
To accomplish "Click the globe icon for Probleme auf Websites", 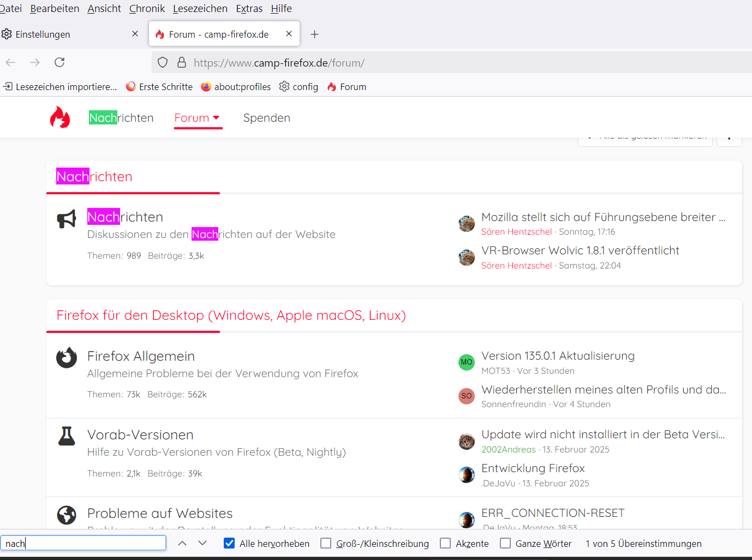I will coord(67,515).
